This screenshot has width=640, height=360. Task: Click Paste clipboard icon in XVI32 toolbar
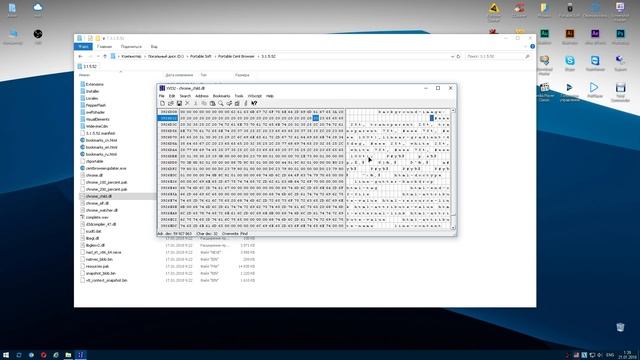coord(212,103)
